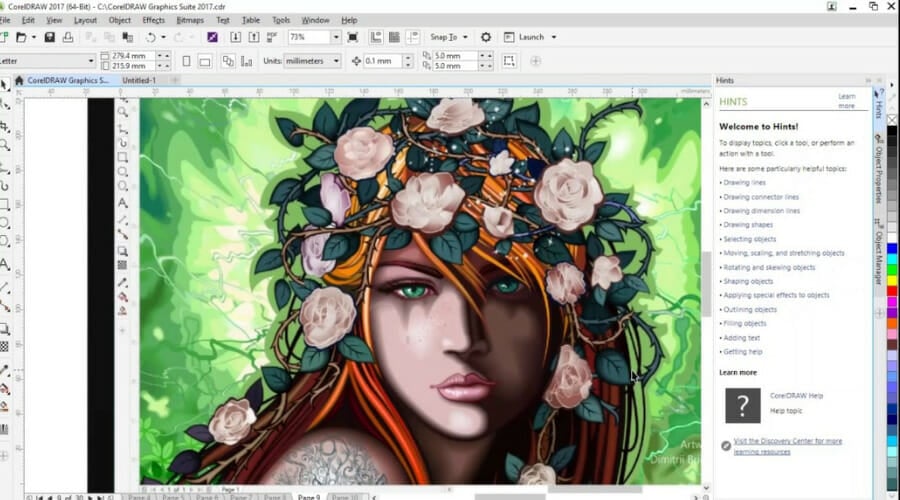
Task: Select the Zoom tool in the left toolbox
Action: [5, 146]
